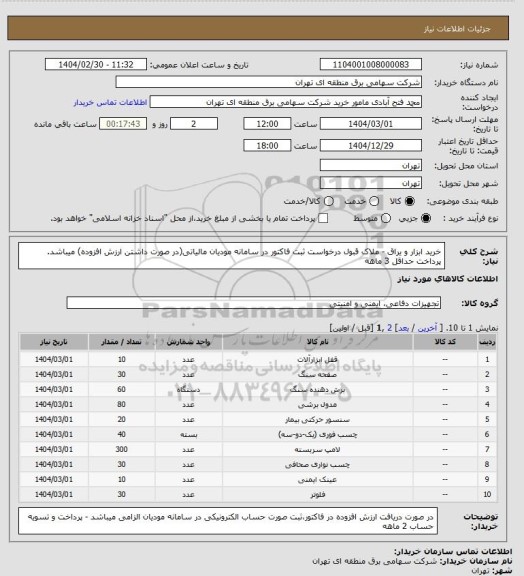524x576 pixels.
Task: Open page 2 of the items list
Action: point(390,328)
